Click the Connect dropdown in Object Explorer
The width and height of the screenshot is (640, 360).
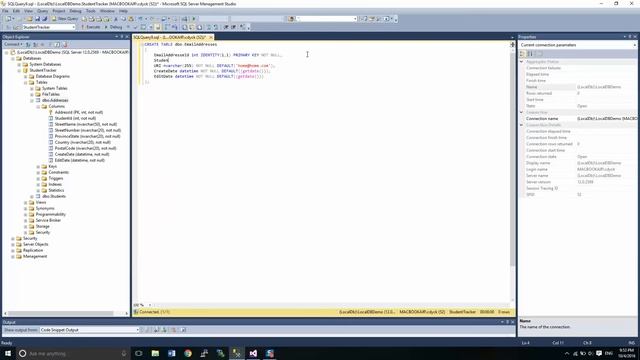13,44
